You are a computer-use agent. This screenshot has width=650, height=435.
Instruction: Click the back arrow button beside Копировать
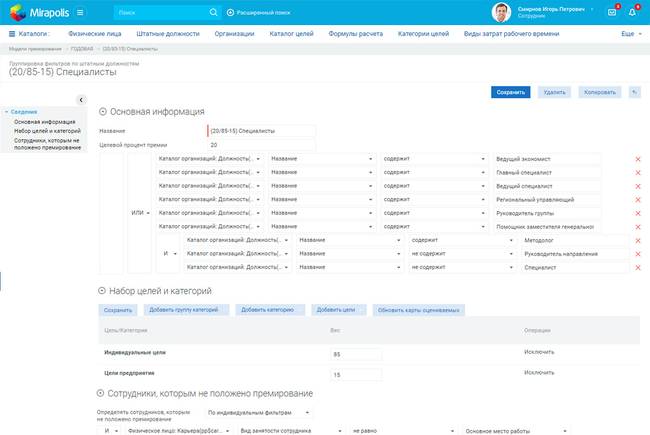(x=636, y=92)
